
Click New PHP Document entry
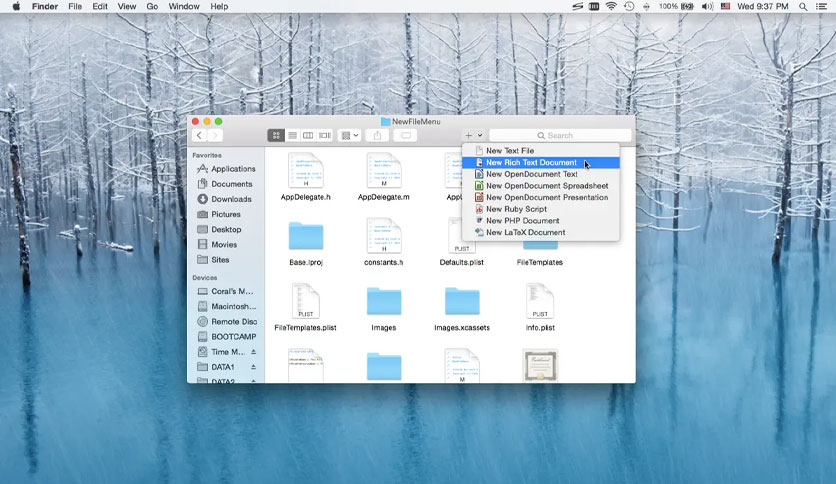(541, 221)
